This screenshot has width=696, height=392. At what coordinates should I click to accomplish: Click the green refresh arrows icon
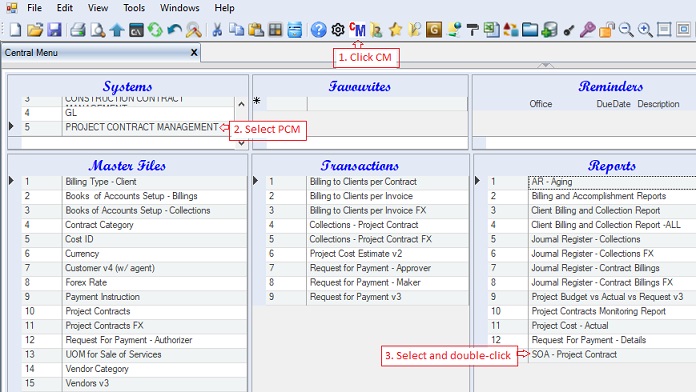pyautogui.click(x=155, y=30)
